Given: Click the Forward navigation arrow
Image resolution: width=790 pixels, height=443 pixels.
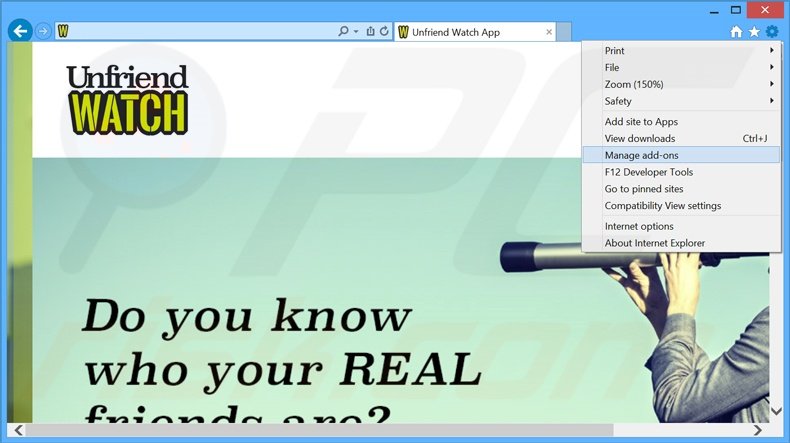Looking at the screenshot, I should [x=43, y=31].
